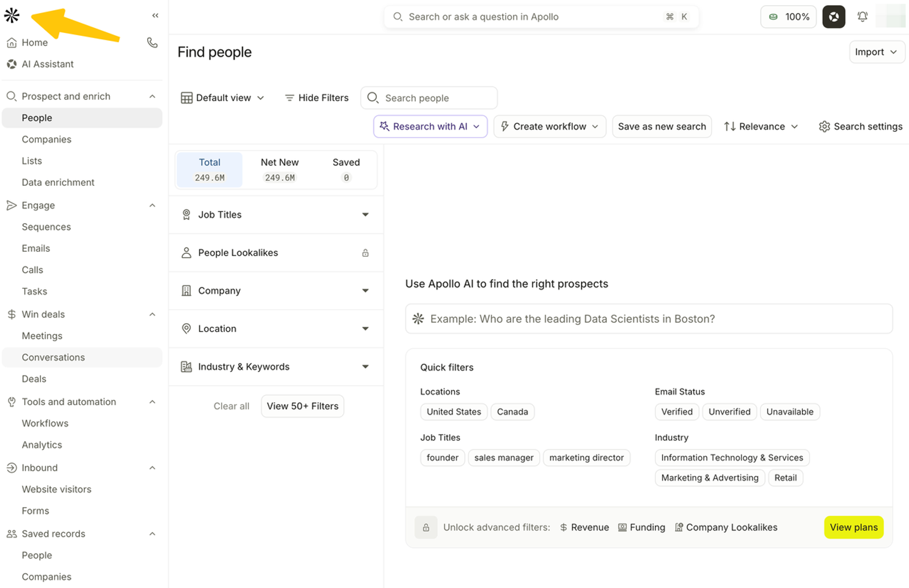Expand the Company filter
Screen dimensions: 909x588
[276, 291]
